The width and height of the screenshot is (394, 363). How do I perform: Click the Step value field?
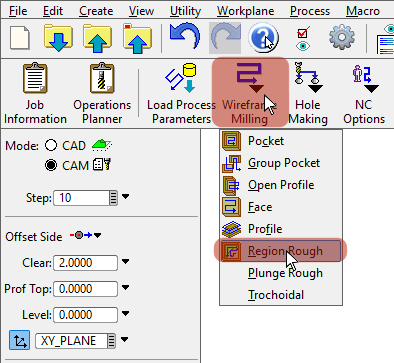click(x=81, y=198)
